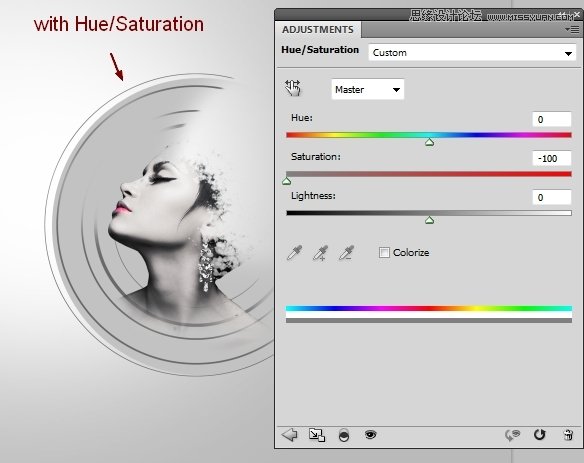Focus the Hue value field
The width and height of the screenshot is (584, 463).
552,120
